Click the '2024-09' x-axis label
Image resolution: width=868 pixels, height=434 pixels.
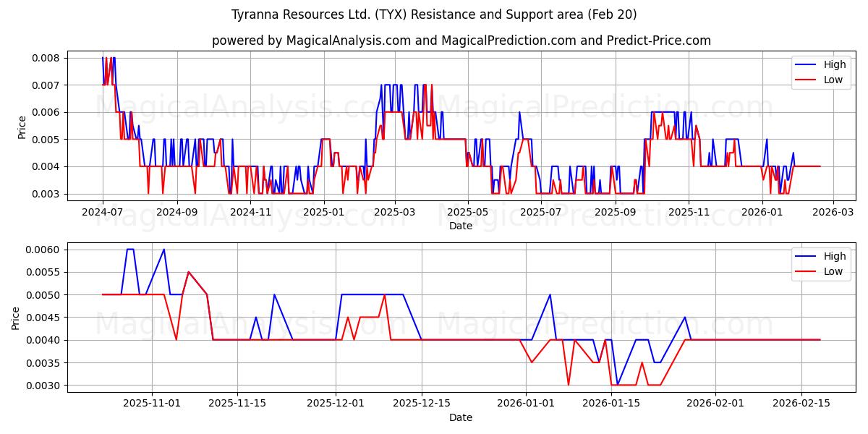(x=177, y=213)
